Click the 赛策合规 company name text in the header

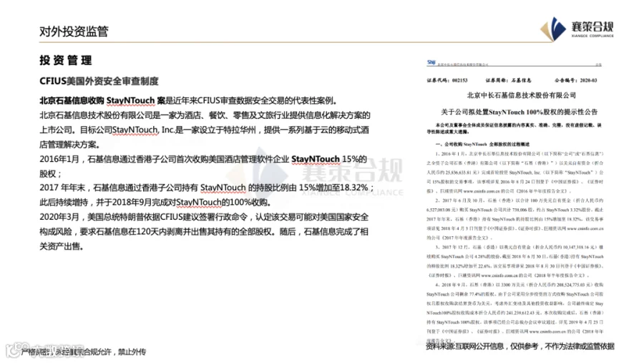[592, 27]
